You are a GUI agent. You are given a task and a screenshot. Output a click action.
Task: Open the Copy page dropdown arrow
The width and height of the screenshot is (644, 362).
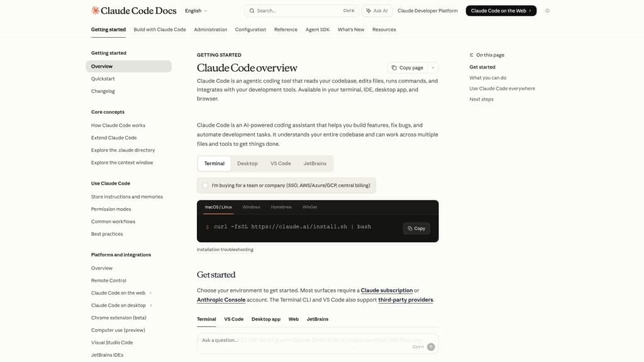[433, 68]
